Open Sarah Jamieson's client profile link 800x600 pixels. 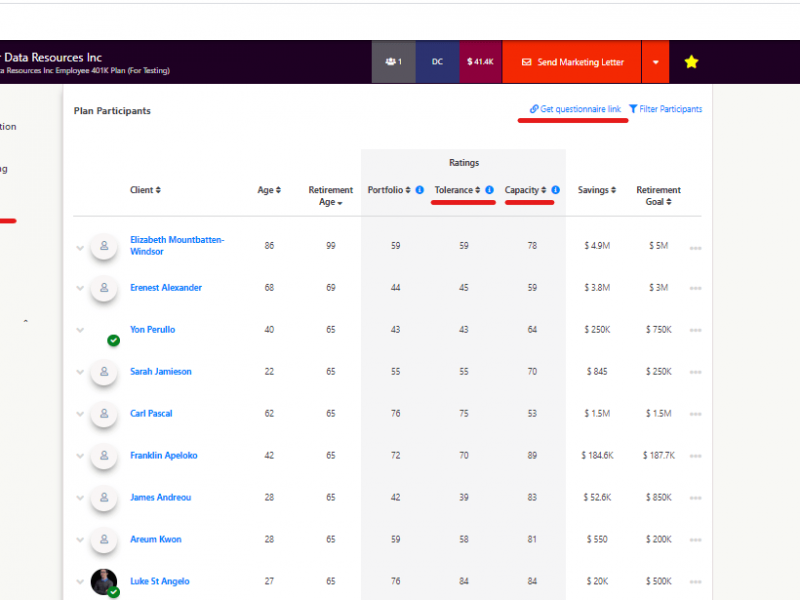(x=160, y=372)
